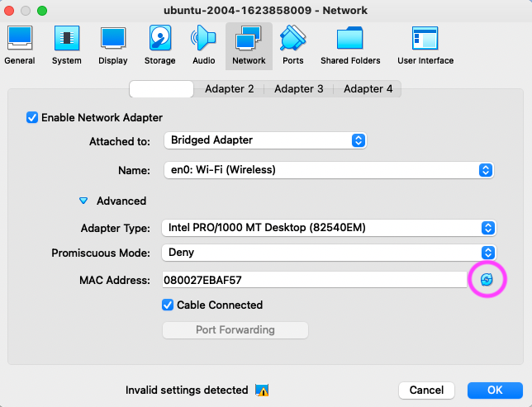Uncheck the Cable Connected checkbox
This screenshot has width=532, height=407.
point(169,305)
